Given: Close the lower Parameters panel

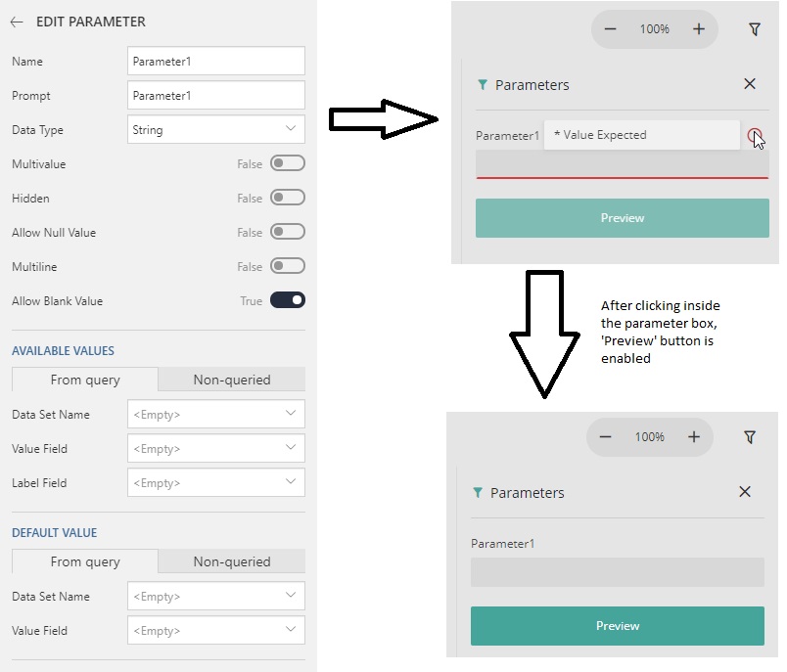Looking at the screenshot, I should (745, 491).
